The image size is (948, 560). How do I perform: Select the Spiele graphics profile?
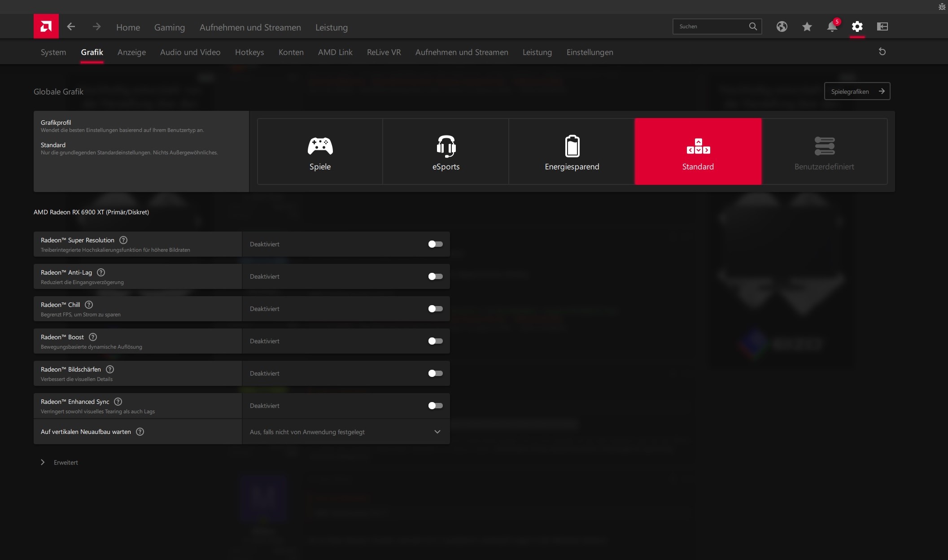point(320,152)
